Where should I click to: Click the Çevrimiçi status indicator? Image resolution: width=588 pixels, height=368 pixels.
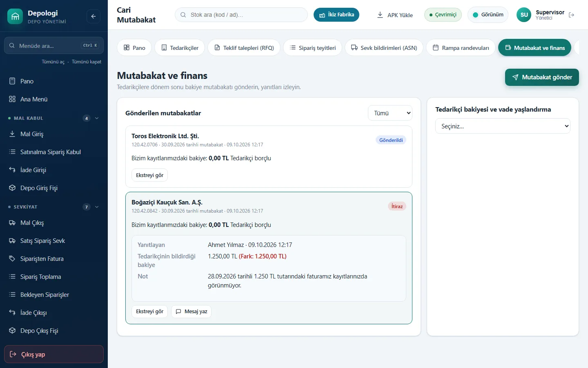[443, 15]
